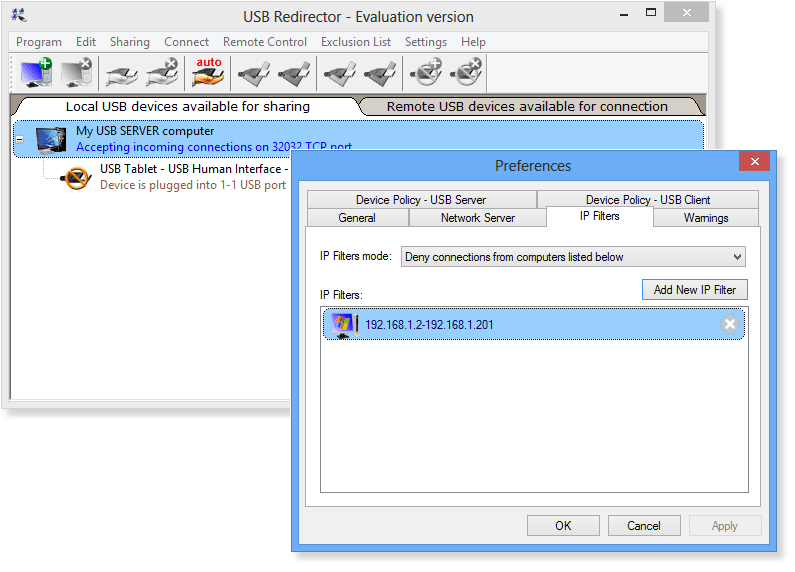Open the Device Policy - USB Server tab
The height and width of the screenshot is (572, 795).
pyautogui.click(x=421, y=200)
